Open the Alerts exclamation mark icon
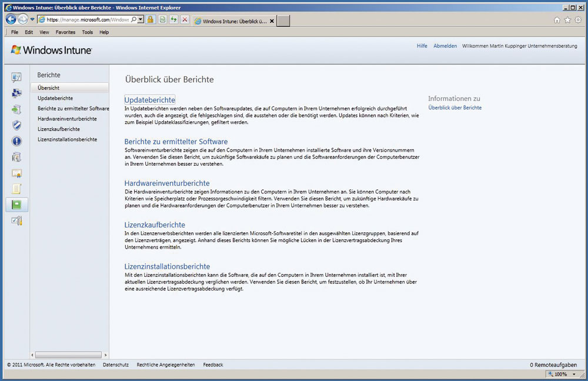The height and width of the screenshot is (381, 588). pyautogui.click(x=16, y=141)
